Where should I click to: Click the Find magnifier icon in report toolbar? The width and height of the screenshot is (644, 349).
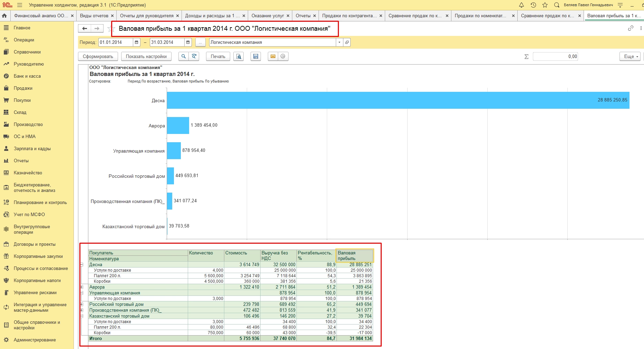point(184,56)
